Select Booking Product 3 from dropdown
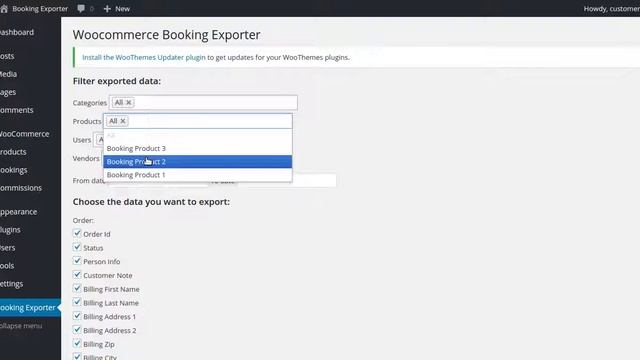The width and height of the screenshot is (640, 360). coord(198,149)
